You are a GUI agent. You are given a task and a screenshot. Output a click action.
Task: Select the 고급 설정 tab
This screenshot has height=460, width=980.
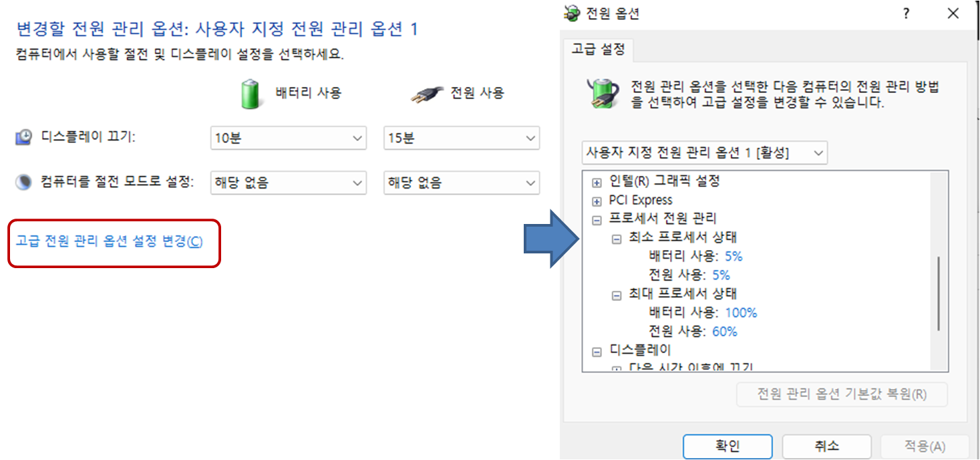[x=599, y=49]
